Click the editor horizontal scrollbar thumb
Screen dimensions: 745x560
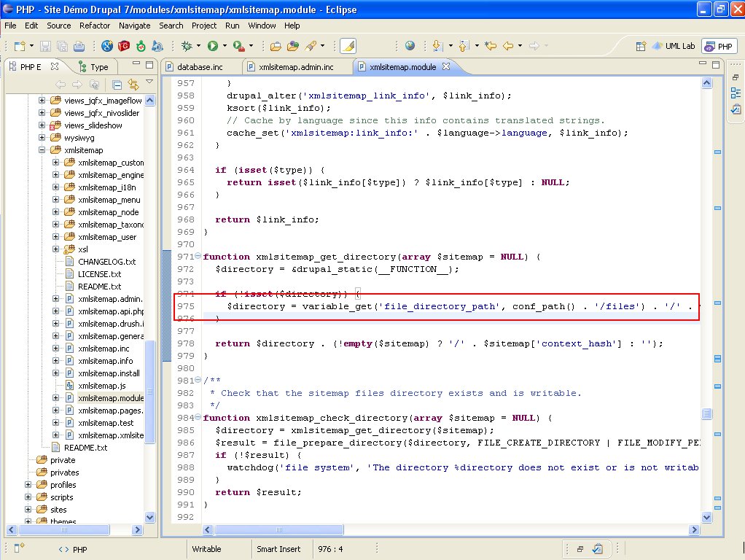279,529
